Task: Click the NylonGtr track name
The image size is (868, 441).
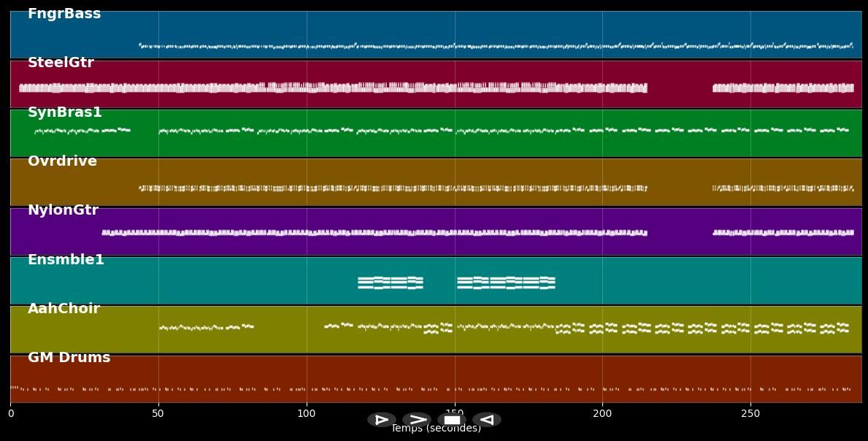Action: click(x=63, y=210)
